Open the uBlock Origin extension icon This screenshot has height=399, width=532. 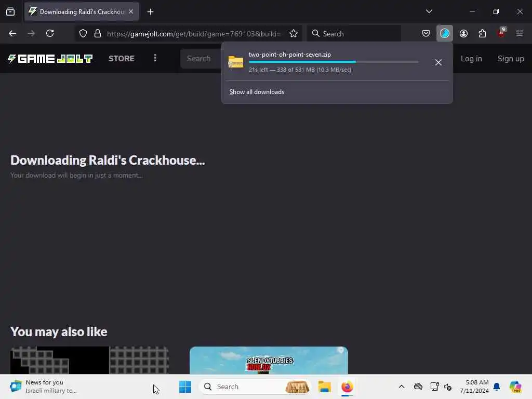coord(501,33)
